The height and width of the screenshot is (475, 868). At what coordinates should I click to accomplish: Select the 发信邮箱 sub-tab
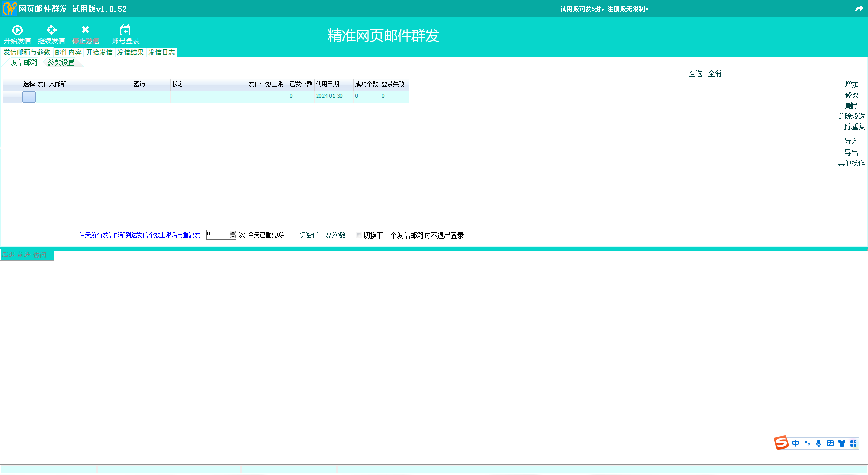24,62
